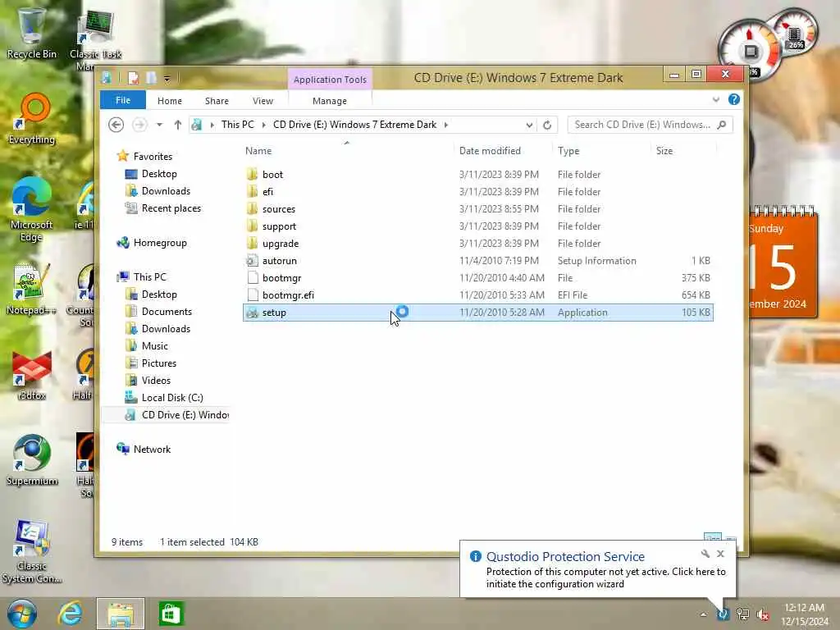Screen dimensions: 840x630
Task: Open the Store taskbar icon
Action: pos(171,614)
